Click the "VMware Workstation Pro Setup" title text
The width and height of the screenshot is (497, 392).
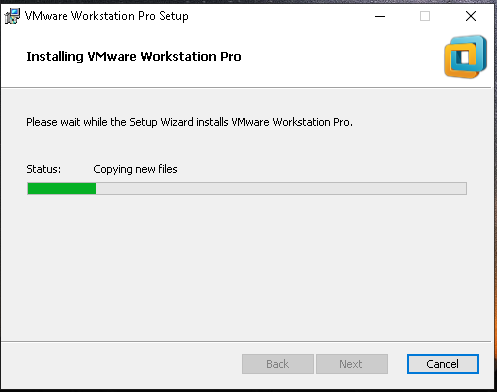pos(107,16)
